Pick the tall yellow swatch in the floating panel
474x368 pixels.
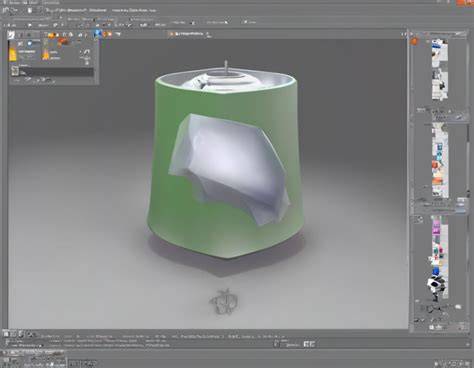coord(13,55)
